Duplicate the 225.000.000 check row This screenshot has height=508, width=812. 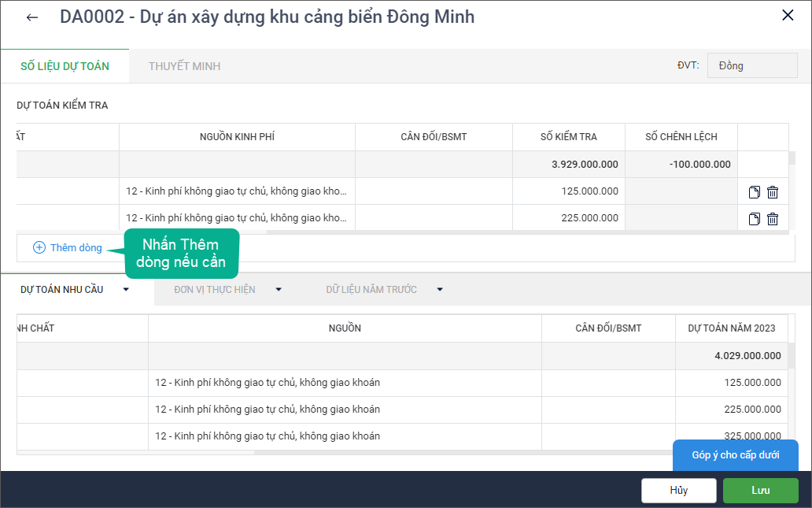pos(755,219)
